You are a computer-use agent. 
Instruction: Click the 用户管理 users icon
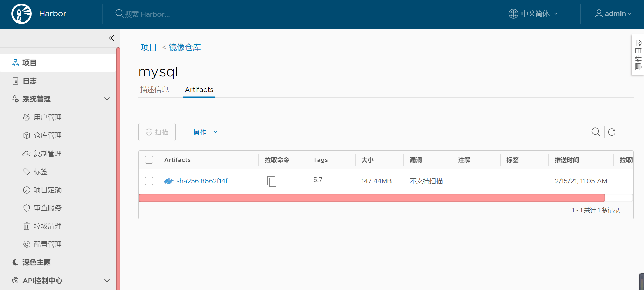coord(27,117)
